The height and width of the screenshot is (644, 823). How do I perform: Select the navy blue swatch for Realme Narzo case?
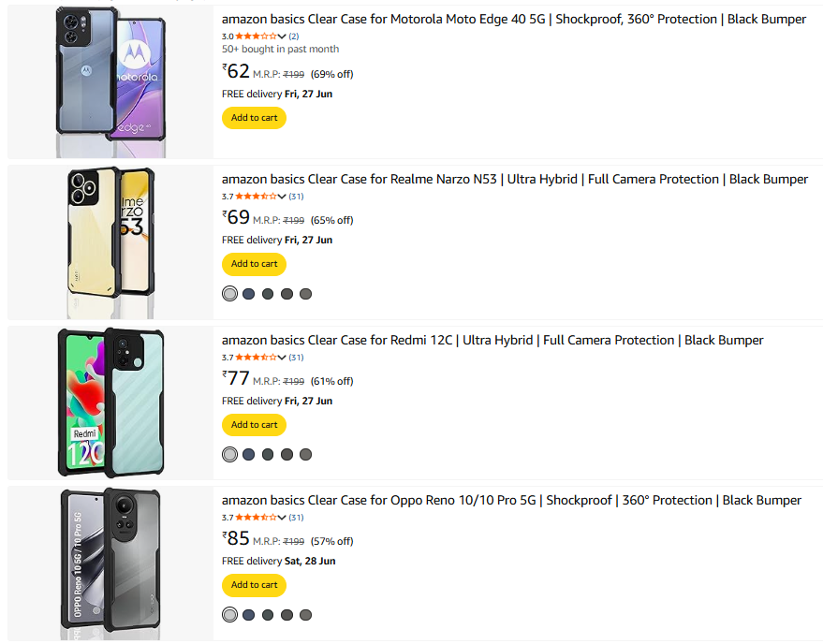point(248,294)
